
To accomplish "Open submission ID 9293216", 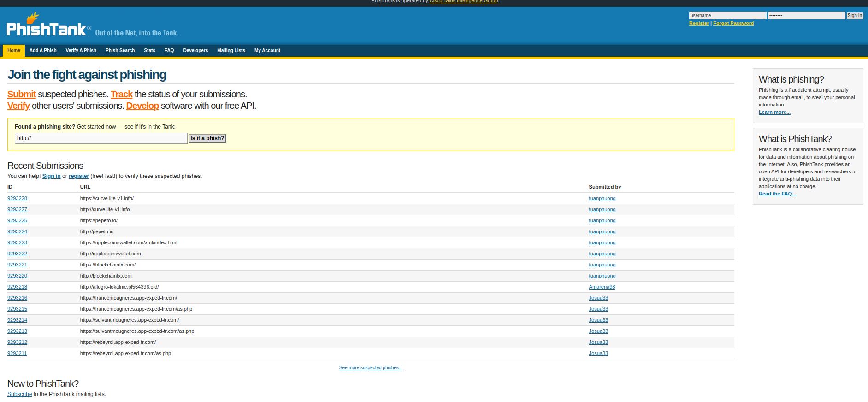I will [17, 298].
